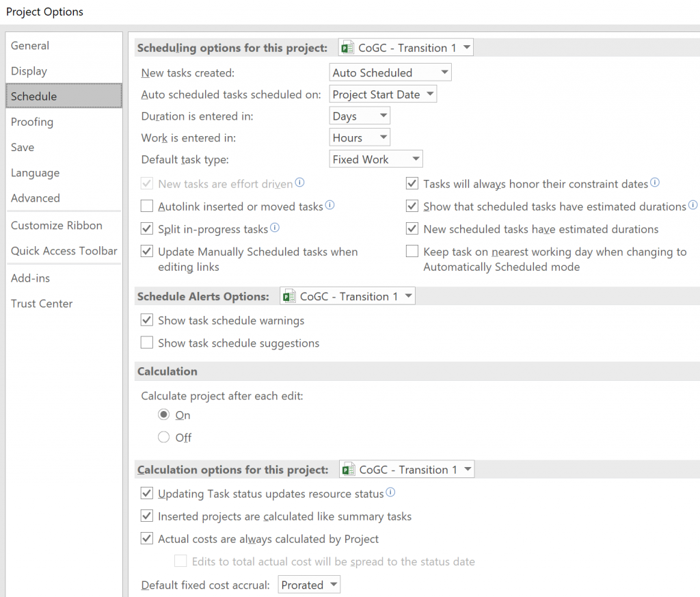Click info icon after 'honor their constraint dates'
The height and width of the screenshot is (597, 700).
coord(655,183)
